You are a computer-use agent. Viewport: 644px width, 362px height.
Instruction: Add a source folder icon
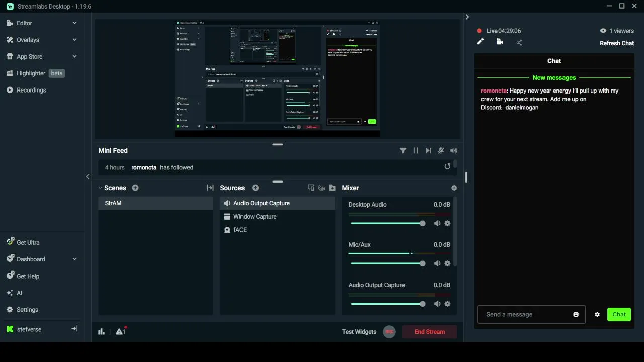(x=332, y=188)
